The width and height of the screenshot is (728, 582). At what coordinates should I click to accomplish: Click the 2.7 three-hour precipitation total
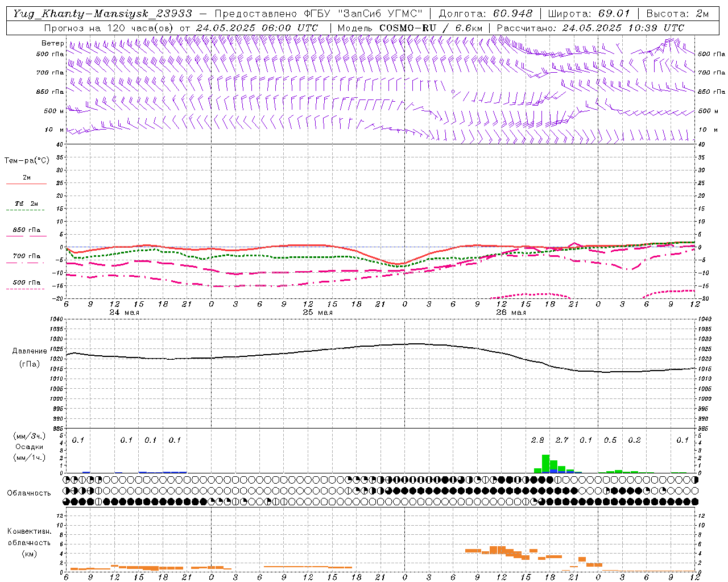(x=562, y=440)
